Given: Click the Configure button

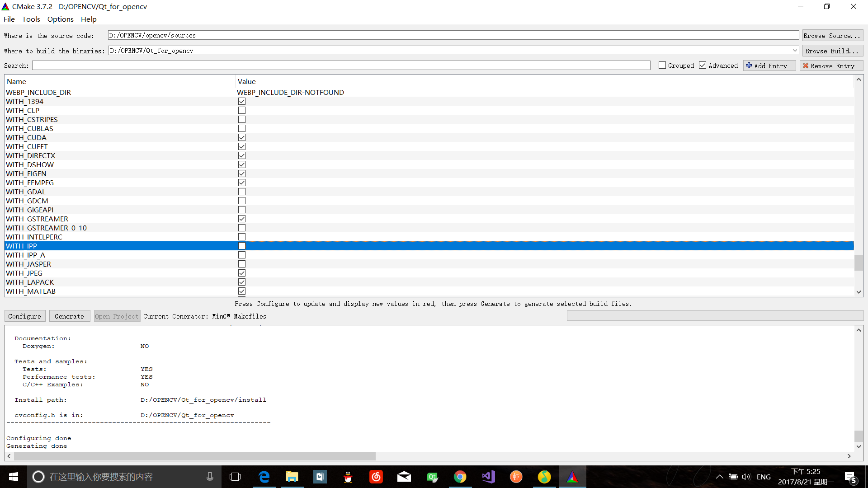Looking at the screenshot, I should pos(24,316).
